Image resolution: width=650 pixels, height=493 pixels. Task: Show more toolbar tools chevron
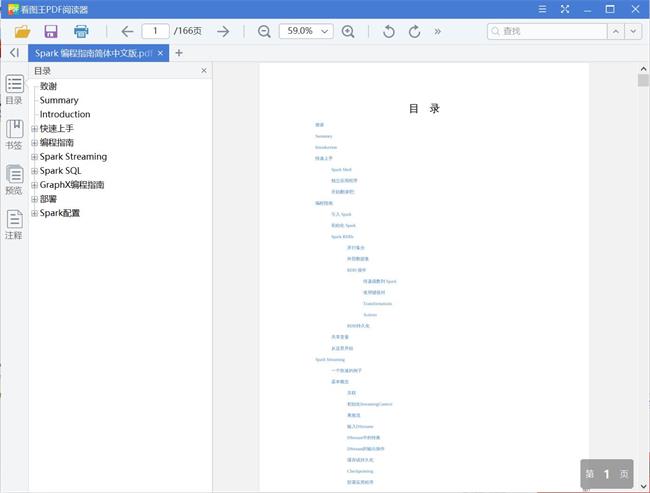437,31
